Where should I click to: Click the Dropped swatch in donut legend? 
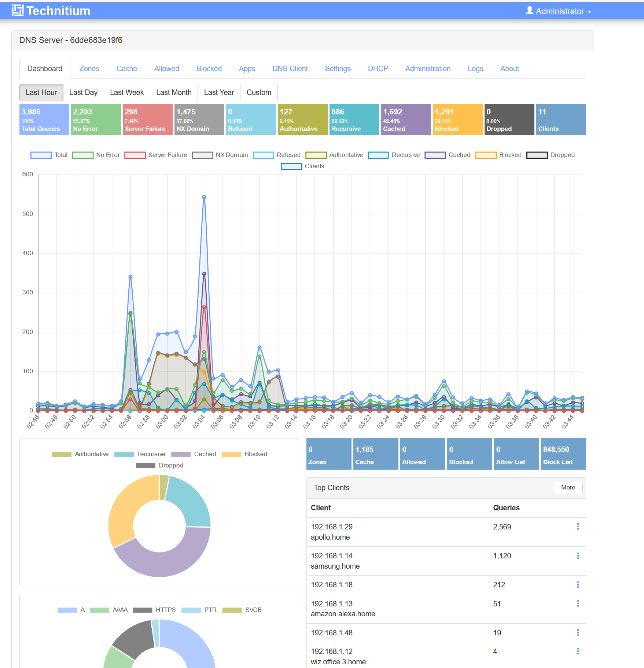(x=146, y=466)
